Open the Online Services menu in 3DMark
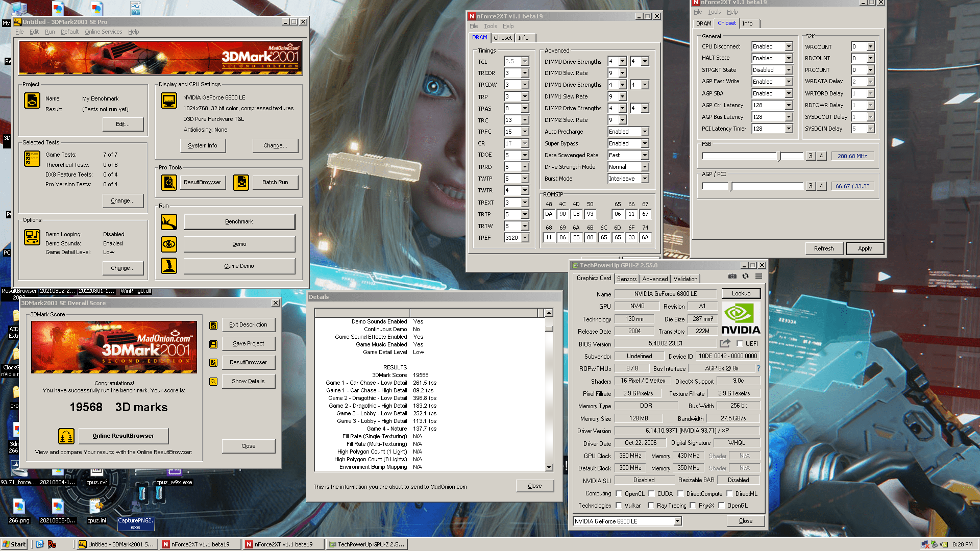The width and height of the screenshot is (980, 551). [x=103, y=32]
